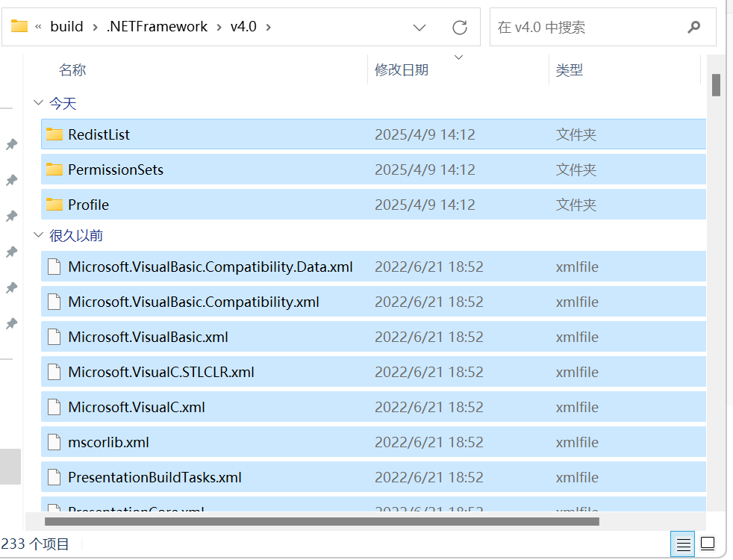Screen dimensions: 733x560
Task: Select the PresentationBuildTasks.xml file icon
Action: click(53, 477)
